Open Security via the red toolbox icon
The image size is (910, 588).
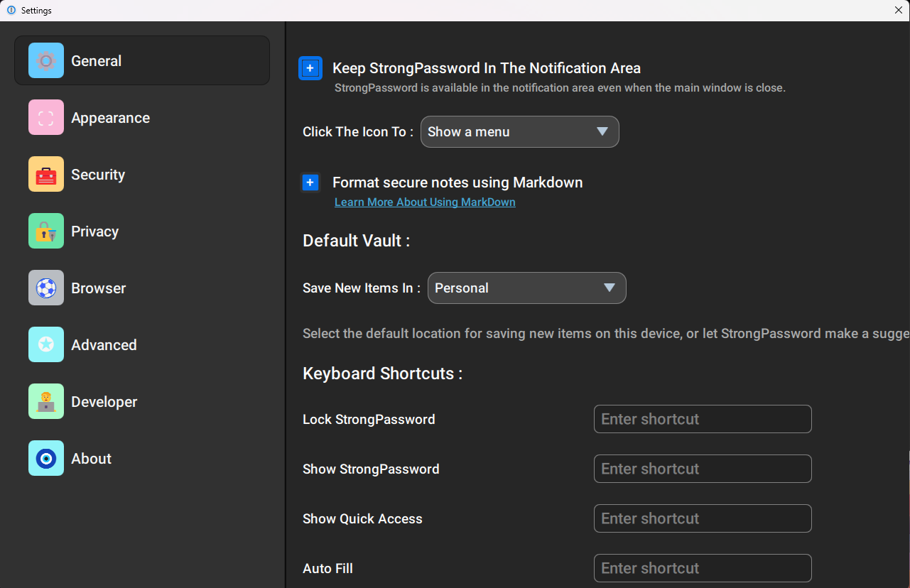click(x=46, y=174)
